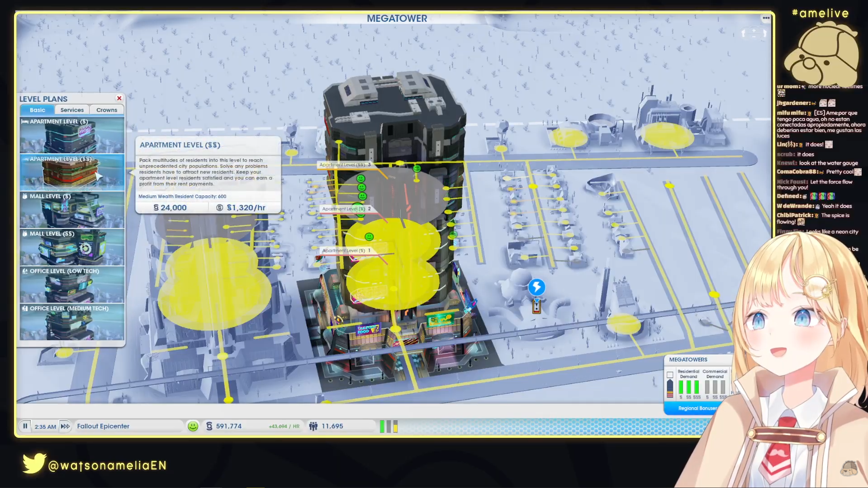Open Regional Bonuses
This screenshot has height=488, width=868.
(697, 408)
